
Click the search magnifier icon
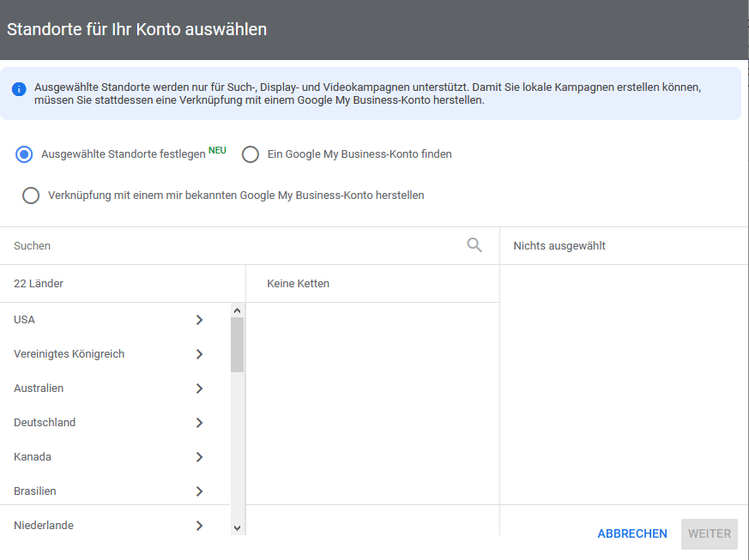(x=474, y=245)
